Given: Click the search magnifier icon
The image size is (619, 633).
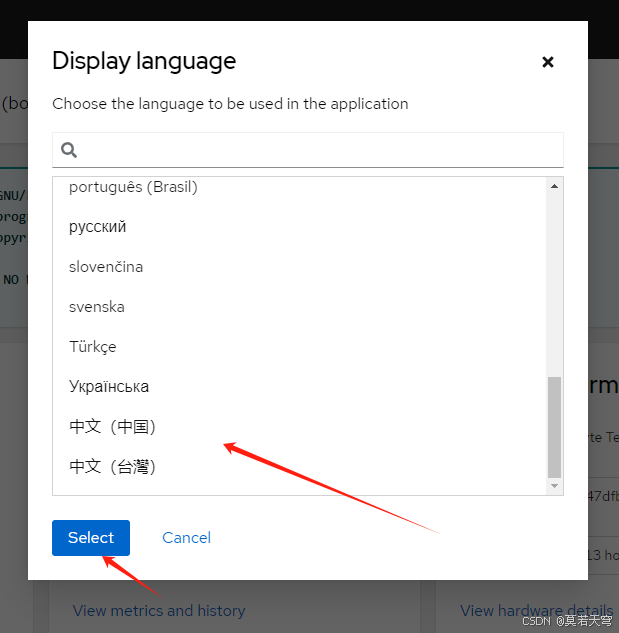Looking at the screenshot, I should [69, 150].
